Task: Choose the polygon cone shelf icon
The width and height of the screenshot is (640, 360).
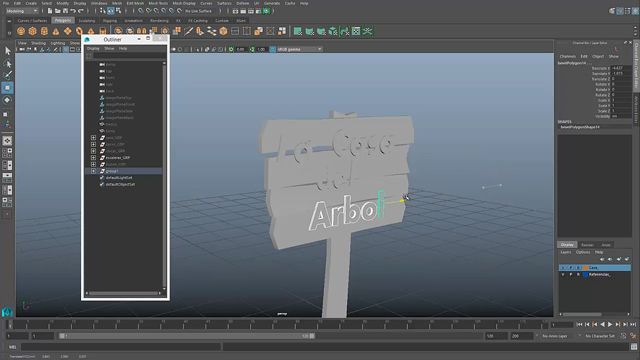Action: (56, 31)
